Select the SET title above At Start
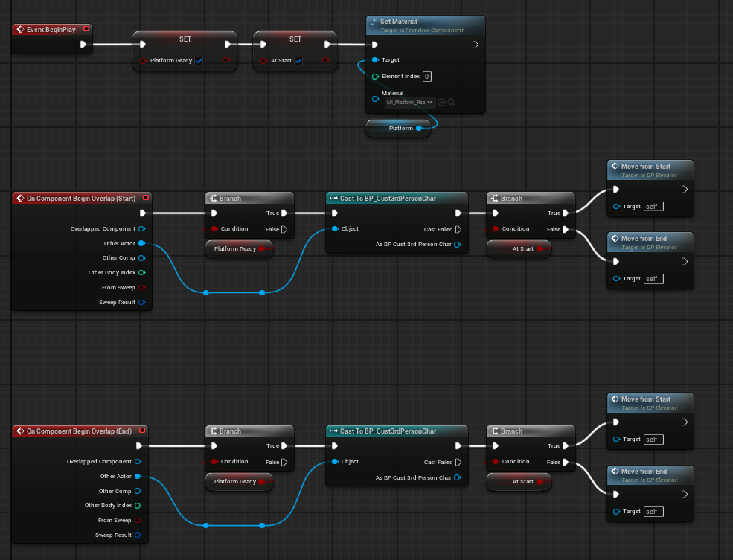 pos(295,39)
